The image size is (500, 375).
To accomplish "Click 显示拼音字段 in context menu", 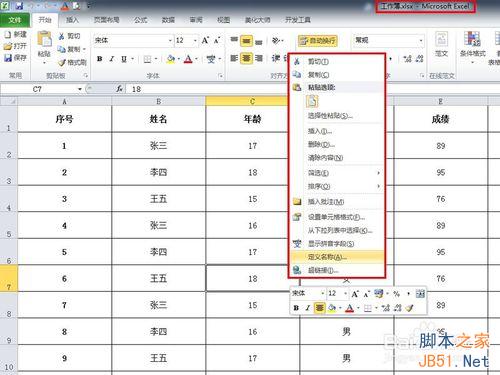I will 337,244.
